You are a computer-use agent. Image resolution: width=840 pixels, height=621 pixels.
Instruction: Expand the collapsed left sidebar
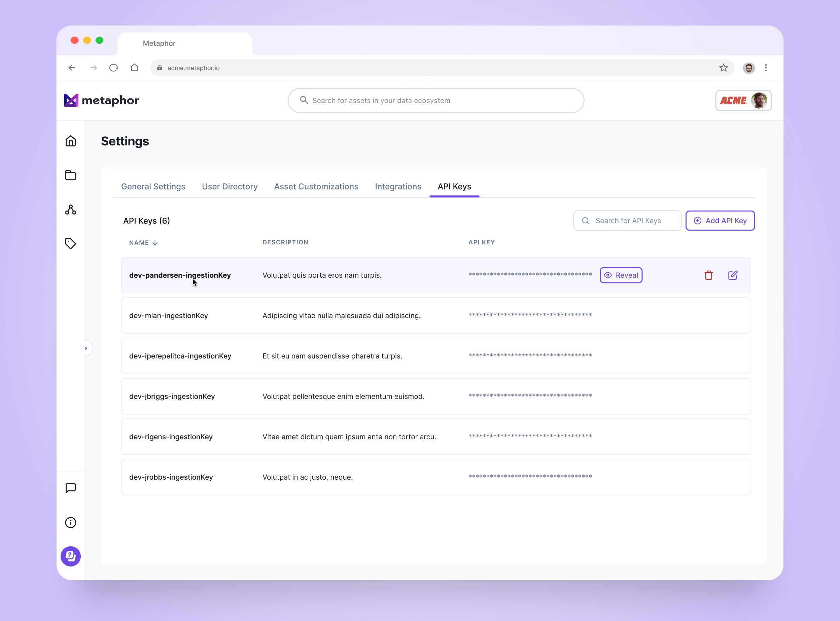[x=86, y=348]
